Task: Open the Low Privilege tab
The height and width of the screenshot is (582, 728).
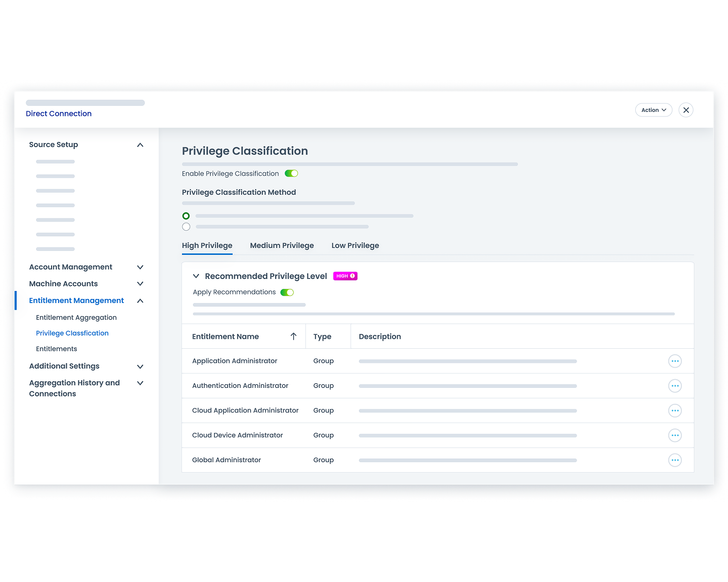Action: click(x=355, y=245)
